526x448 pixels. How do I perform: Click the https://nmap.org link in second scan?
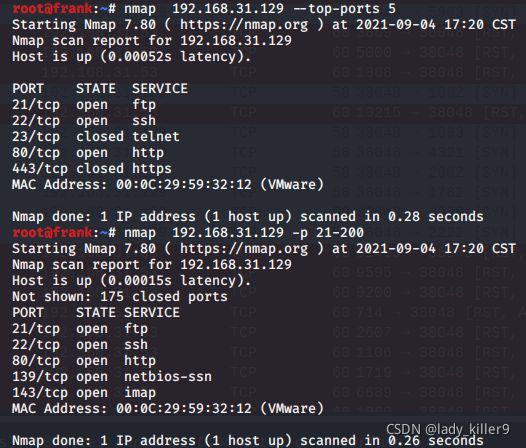(x=244, y=249)
